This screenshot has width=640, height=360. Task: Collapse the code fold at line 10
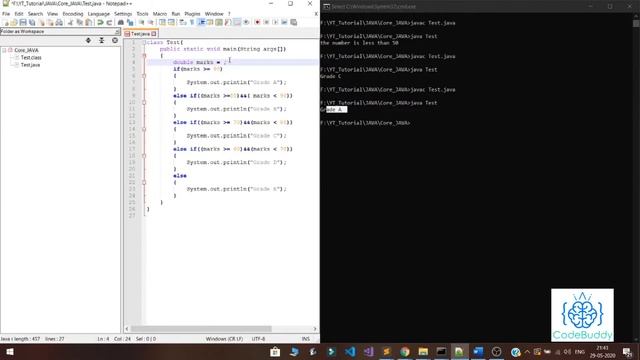[x=144, y=102]
